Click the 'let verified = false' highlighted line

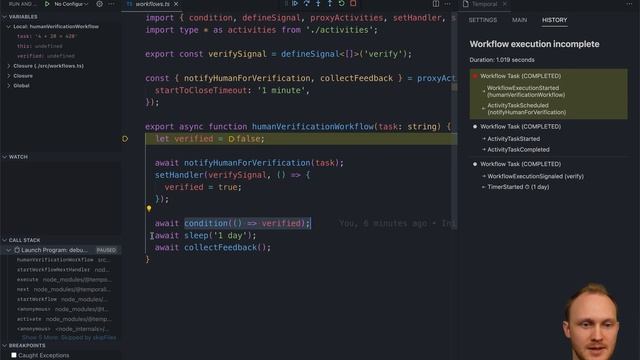301,139
